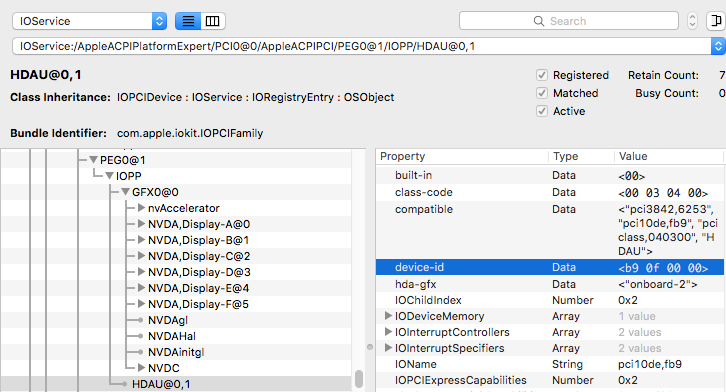Switch to column browser view

213,21
